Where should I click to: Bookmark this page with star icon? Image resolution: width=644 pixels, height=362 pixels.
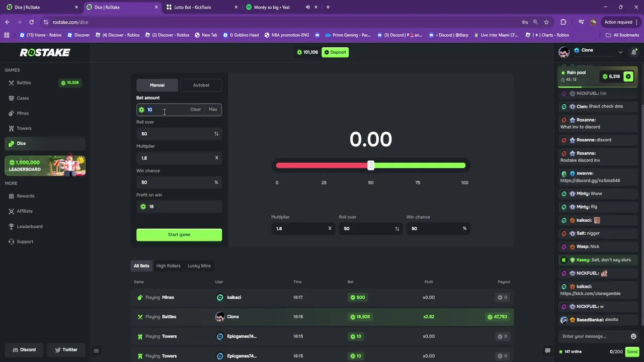pos(546,22)
